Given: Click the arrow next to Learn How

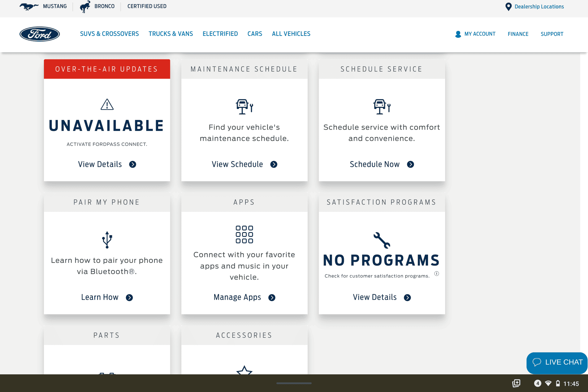Looking at the screenshot, I should coord(129,298).
